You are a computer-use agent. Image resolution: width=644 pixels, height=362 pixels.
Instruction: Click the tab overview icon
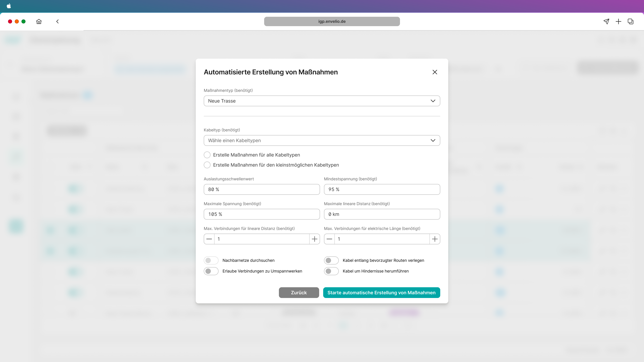pos(631,21)
